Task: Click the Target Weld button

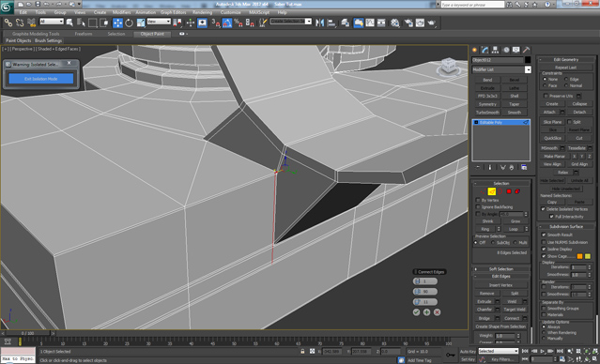Action: 515,310
